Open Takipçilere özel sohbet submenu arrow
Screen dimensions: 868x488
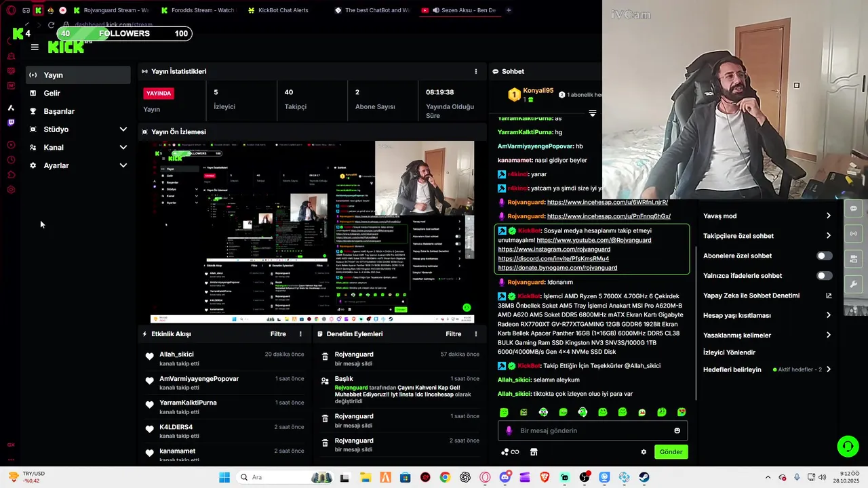coord(829,236)
